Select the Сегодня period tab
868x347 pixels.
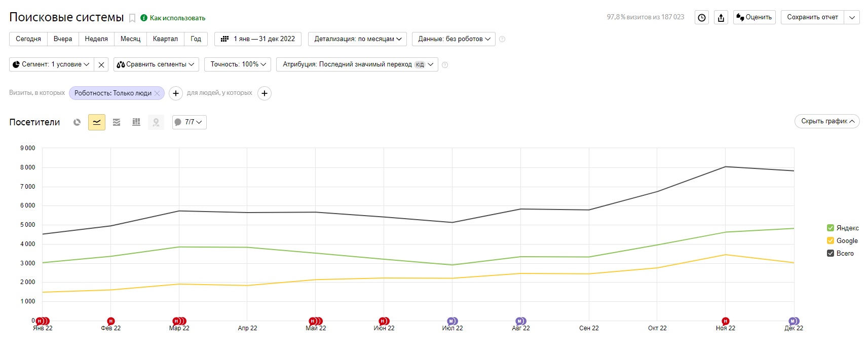coord(28,39)
